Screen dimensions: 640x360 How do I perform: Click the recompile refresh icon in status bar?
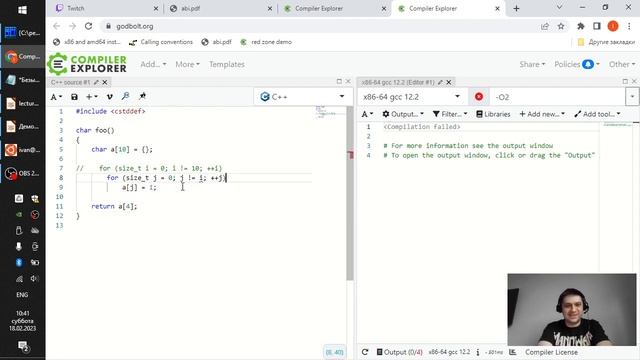(365, 352)
